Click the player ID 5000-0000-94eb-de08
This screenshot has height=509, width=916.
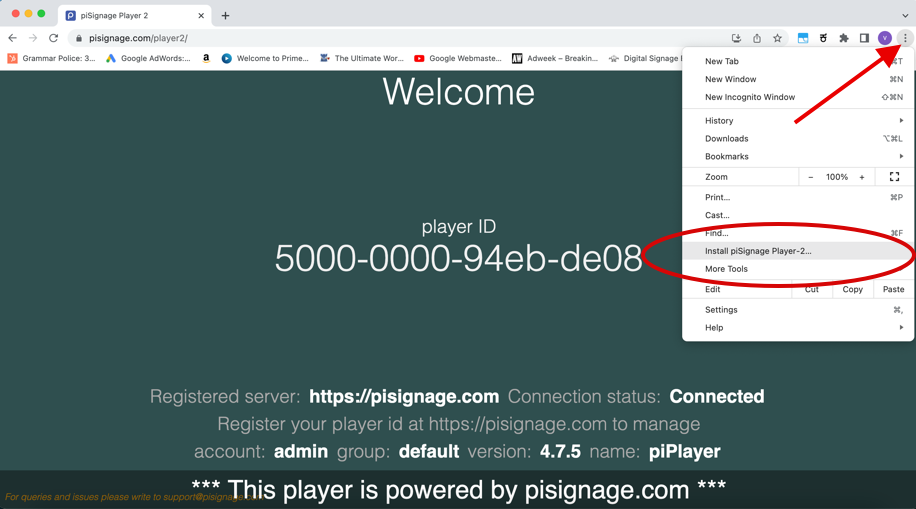coord(459,258)
